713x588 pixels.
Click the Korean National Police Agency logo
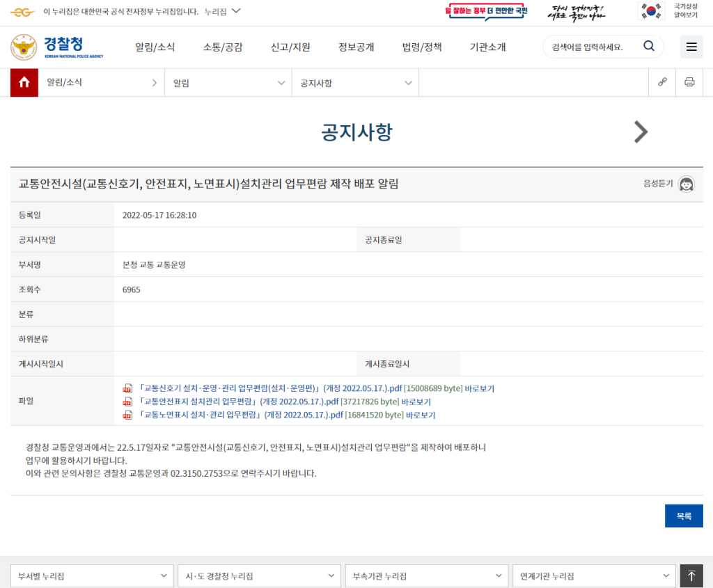point(57,47)
